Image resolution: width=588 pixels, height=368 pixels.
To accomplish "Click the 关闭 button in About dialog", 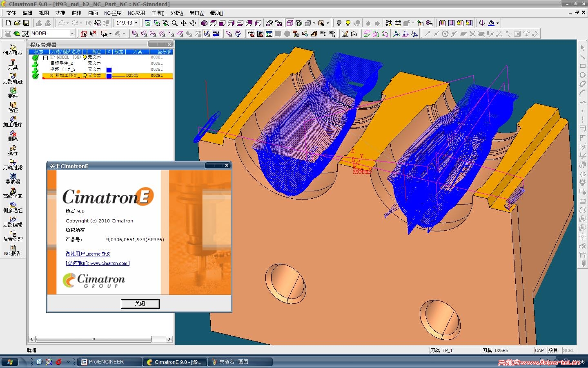I will (x=140, y=304).
